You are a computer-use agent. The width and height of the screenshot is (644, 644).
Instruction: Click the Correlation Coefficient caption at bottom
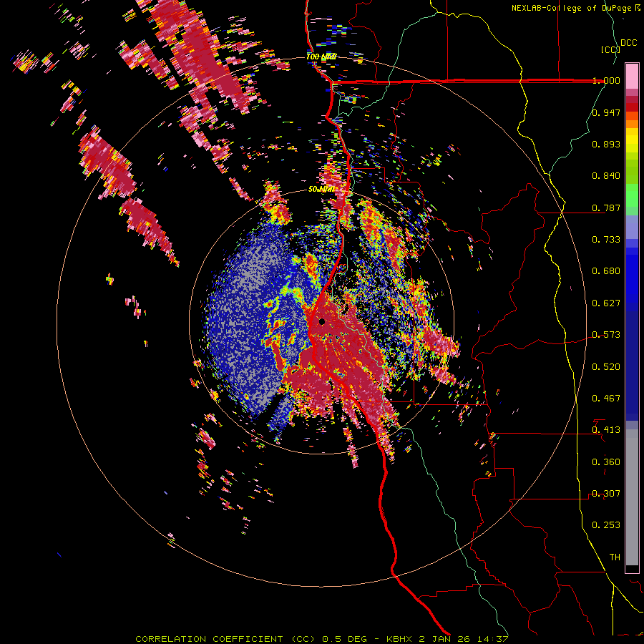coord(322,639)
